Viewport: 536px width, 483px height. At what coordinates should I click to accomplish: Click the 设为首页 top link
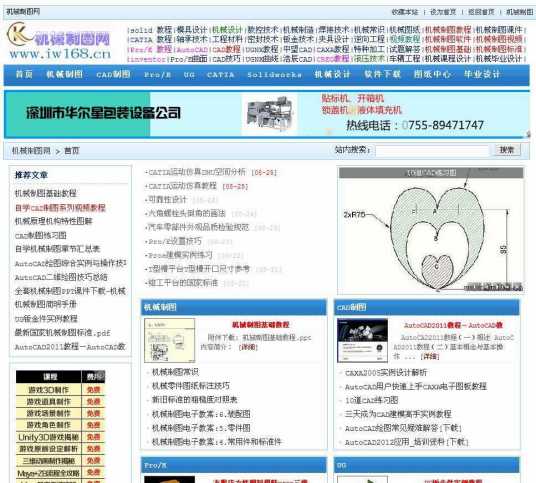443,12
